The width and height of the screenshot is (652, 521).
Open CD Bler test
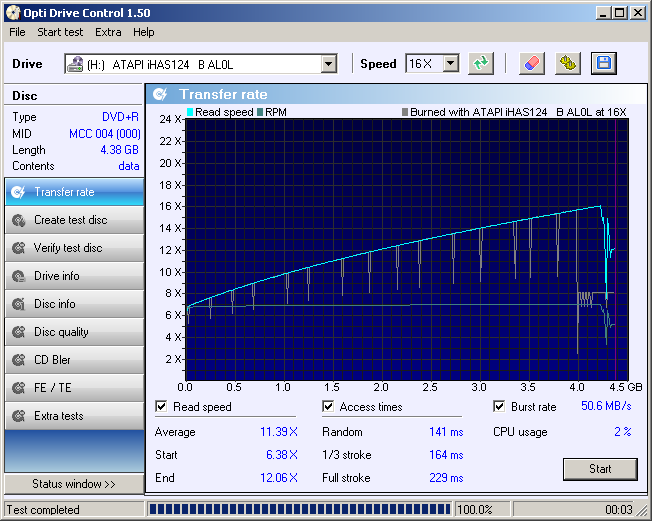point(74,360)
